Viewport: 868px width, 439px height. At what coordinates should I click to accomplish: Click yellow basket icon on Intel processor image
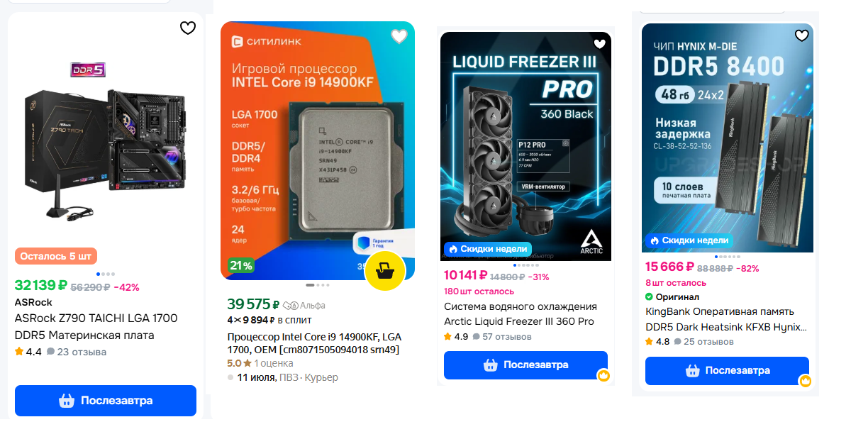pyautogui.click(x=384, y=271)
